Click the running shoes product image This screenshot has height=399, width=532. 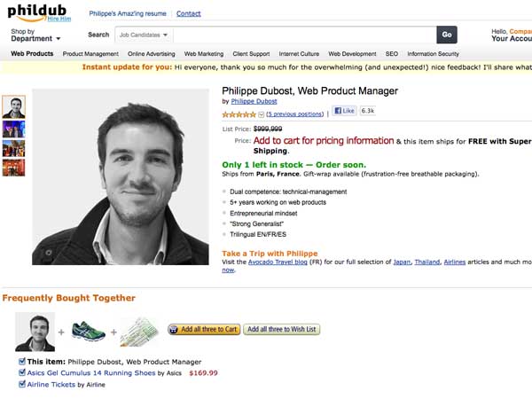point(89,331)
